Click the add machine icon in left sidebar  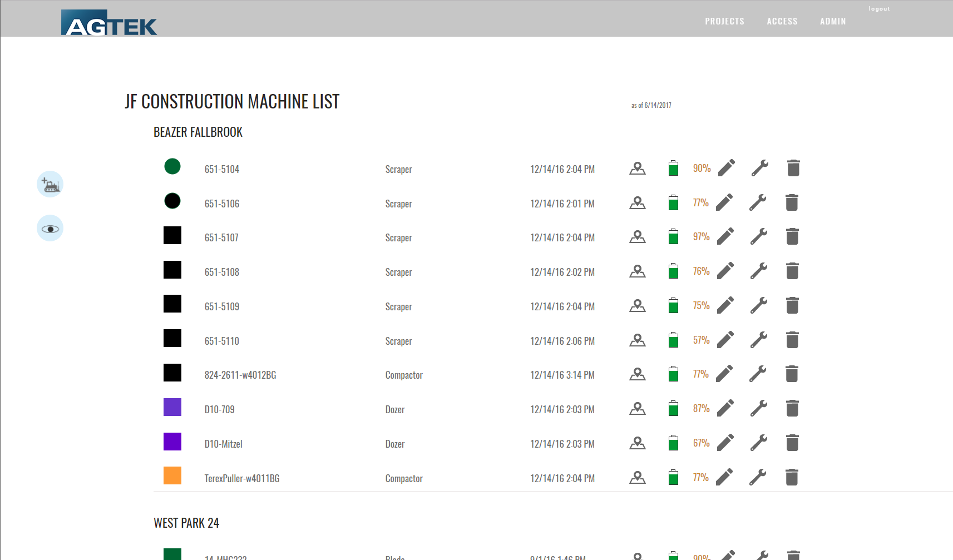[x=50, y=185]
